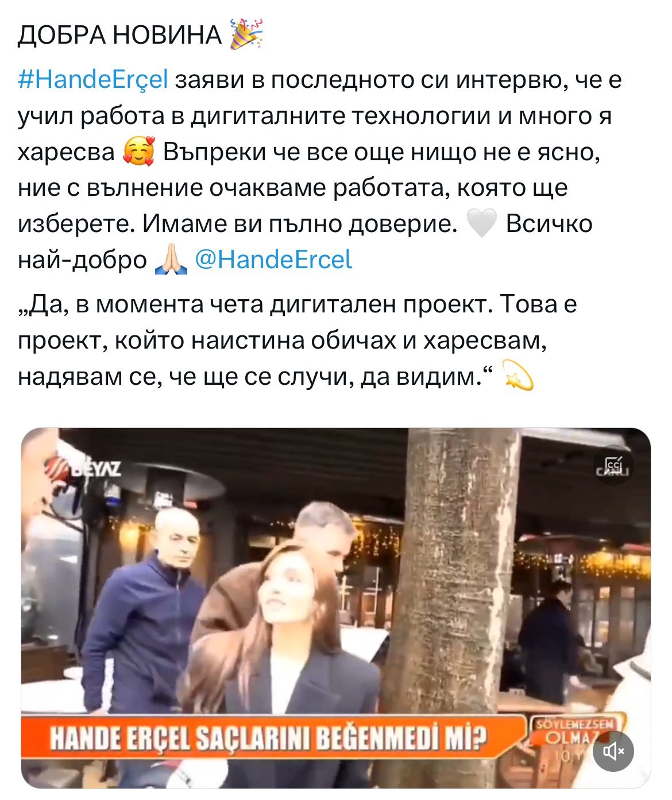Click the quoted paragraph starting with „Да
The width and height of the screenshot is (672, 800).
pyautogui.click(x=296, y=340)
